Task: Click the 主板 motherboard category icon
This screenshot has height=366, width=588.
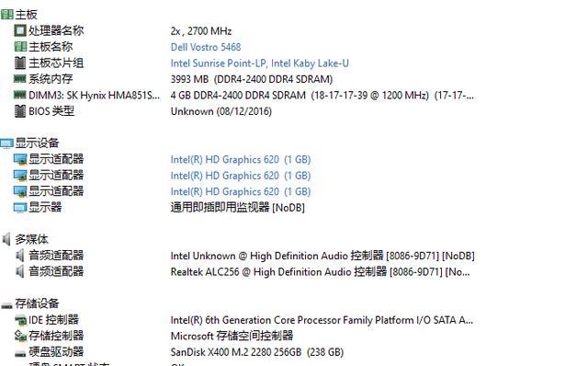Action: click(x=6, y=15)
